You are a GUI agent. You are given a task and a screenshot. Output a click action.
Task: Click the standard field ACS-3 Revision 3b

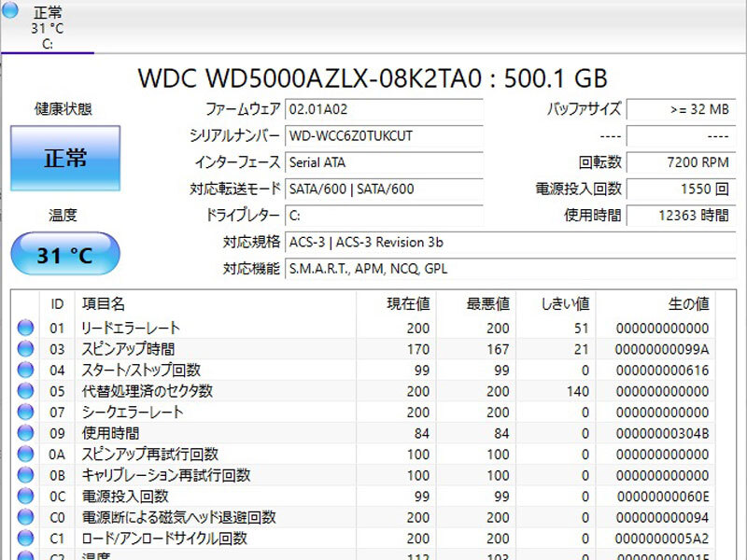510,243
